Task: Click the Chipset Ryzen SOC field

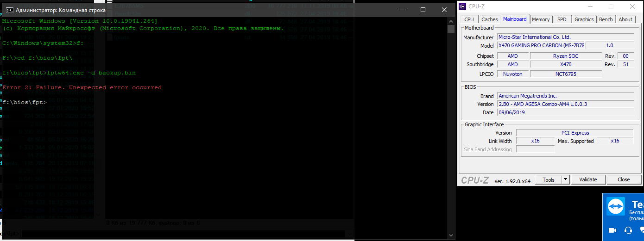Action: 566,56
